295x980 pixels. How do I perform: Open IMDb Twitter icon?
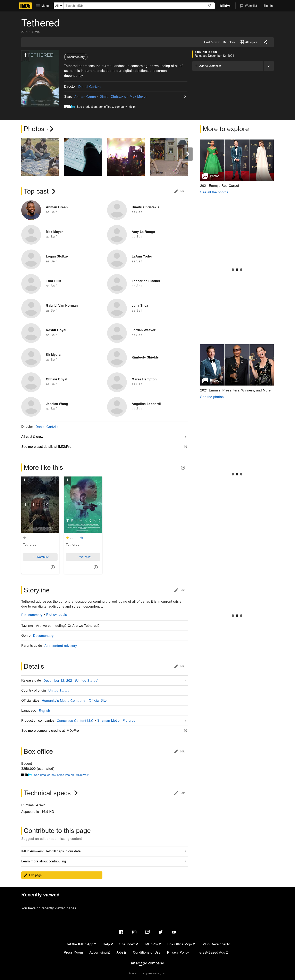(x=161, y=932)
